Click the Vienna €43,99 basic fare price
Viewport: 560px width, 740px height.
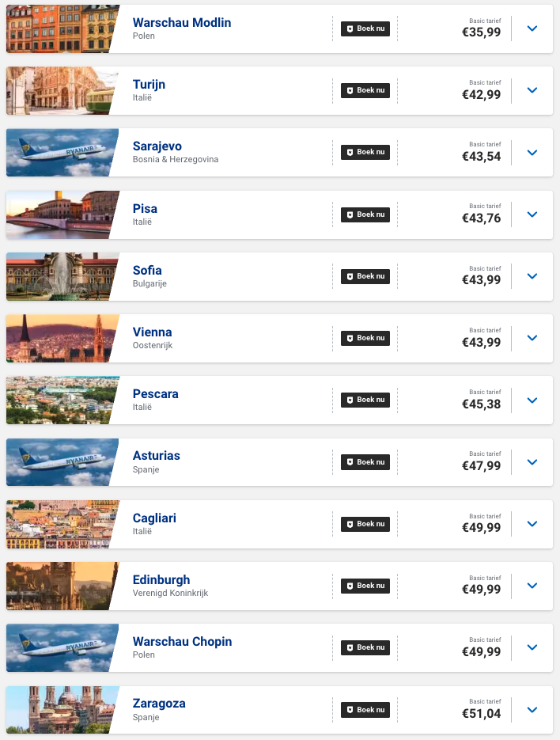tap(481, 343)
